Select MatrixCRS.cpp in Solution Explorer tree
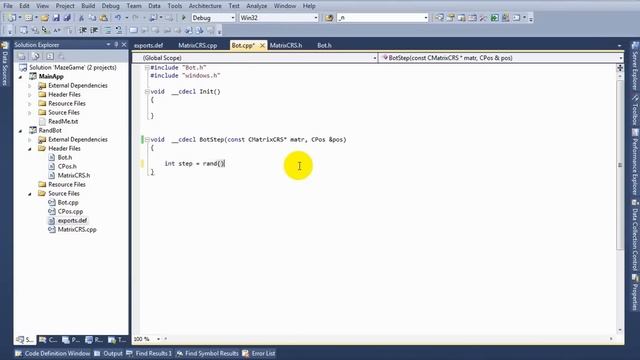 click(x=77, y=229)
